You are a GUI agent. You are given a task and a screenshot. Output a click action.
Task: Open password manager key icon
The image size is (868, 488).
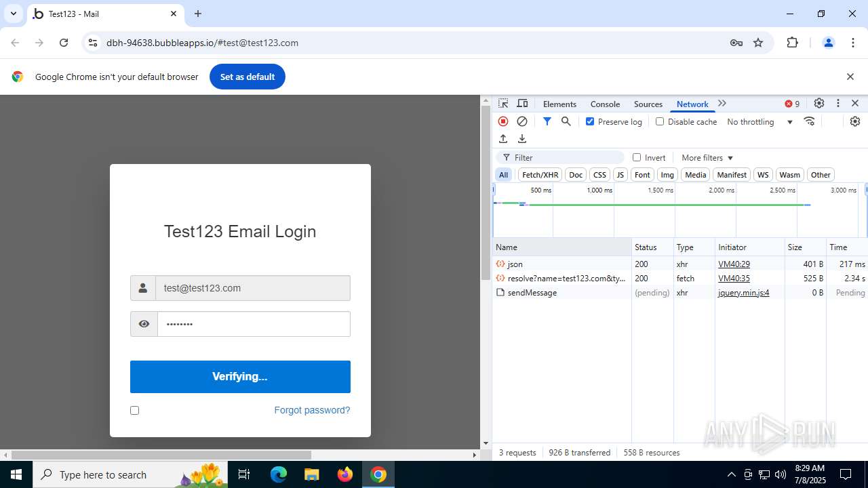click(736, 43)
